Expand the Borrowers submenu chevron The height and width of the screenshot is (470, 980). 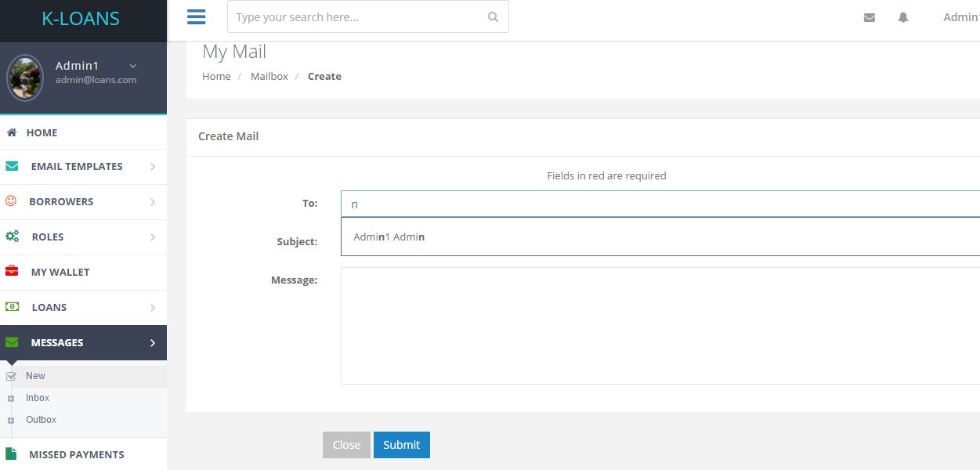(153, 202)
